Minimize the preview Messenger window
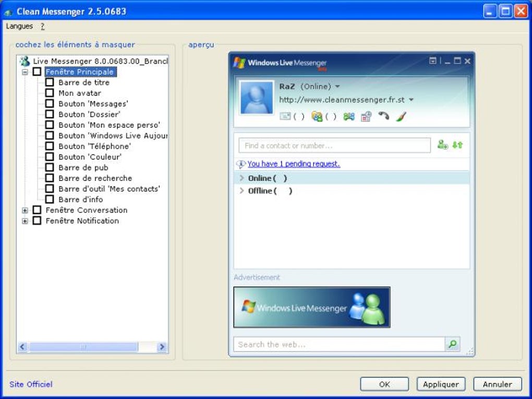 tap(447, 61)
